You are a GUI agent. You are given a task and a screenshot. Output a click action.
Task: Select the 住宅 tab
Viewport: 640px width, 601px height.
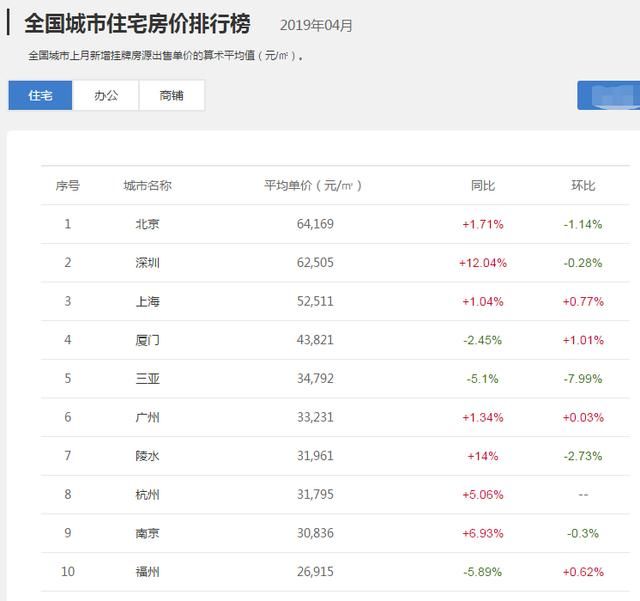[40, 96]
